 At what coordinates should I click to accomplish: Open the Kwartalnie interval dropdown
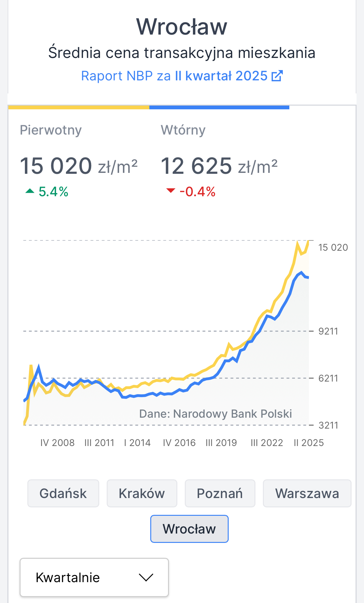(x=94, y=577)
